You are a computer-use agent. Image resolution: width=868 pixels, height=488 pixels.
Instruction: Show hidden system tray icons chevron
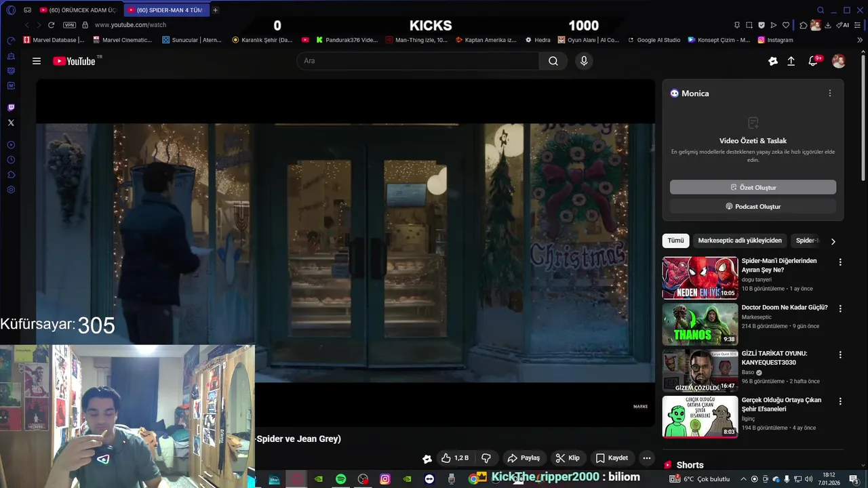pos(743,479)
